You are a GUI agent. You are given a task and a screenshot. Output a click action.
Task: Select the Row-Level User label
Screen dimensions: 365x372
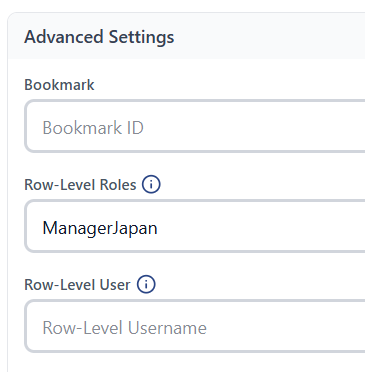(77, 285)
